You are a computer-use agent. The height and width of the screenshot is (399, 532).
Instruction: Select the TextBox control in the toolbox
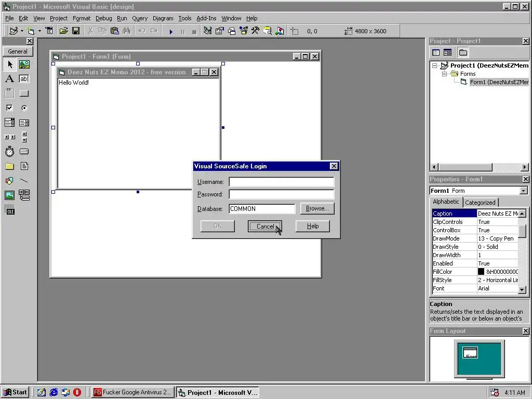24,79
